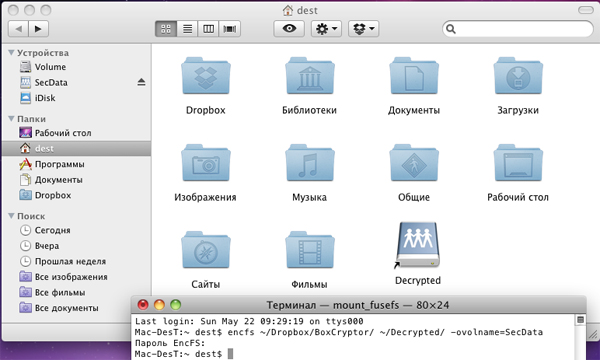
Task: Open the Action gear menu
Action: [x=326, y=29]
